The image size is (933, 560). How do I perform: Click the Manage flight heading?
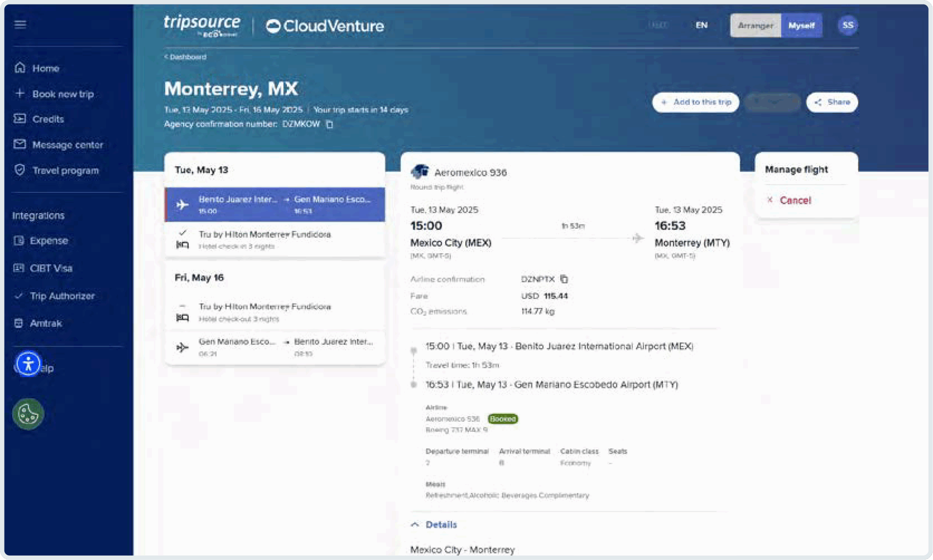coord(796,169)
